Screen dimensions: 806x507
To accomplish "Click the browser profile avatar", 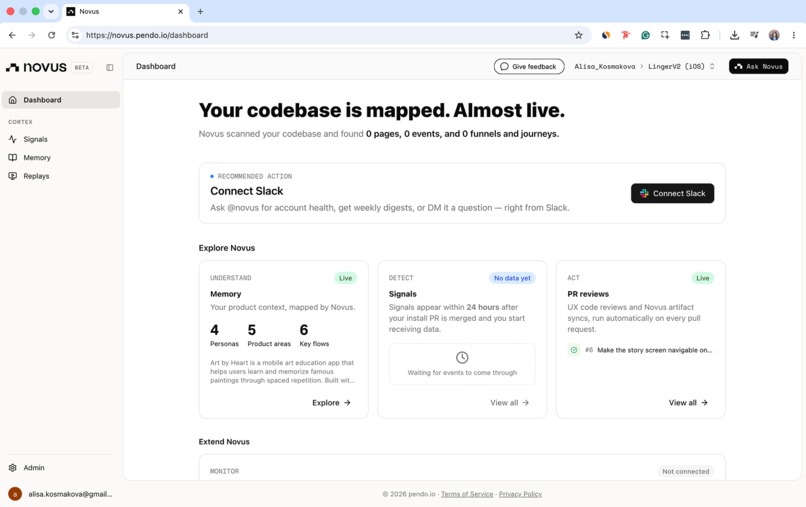I will (774, 35).
